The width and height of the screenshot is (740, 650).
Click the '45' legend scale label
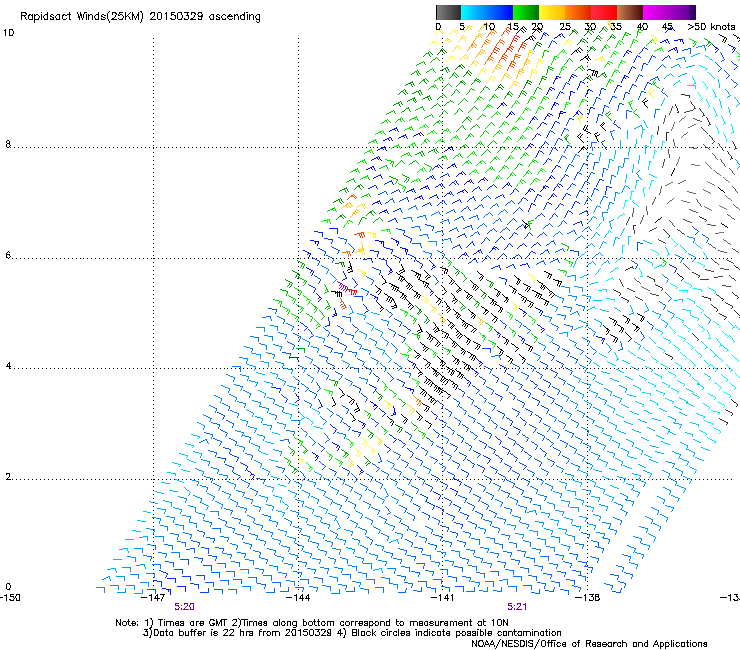click(x=667, y=26)
